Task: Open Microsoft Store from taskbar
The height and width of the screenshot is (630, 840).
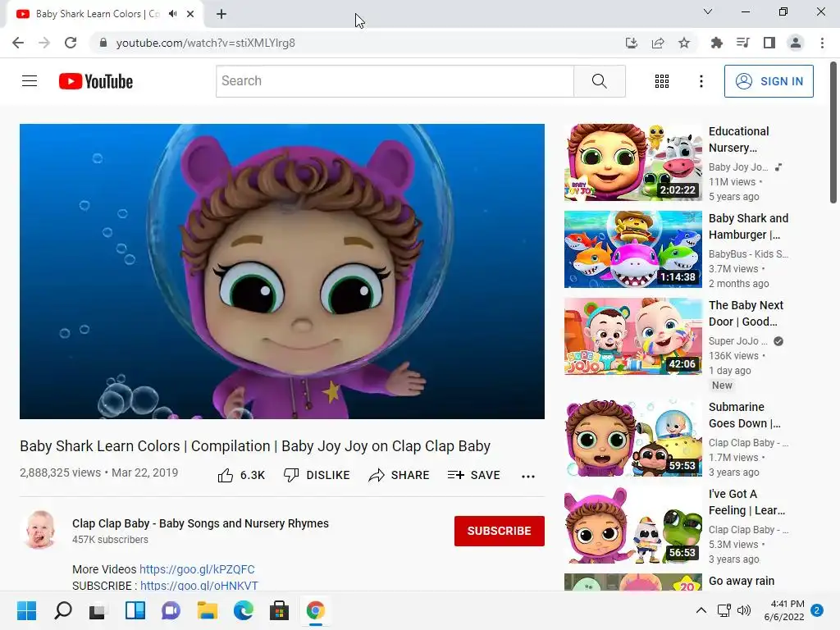Action: [x=279, y=610]
